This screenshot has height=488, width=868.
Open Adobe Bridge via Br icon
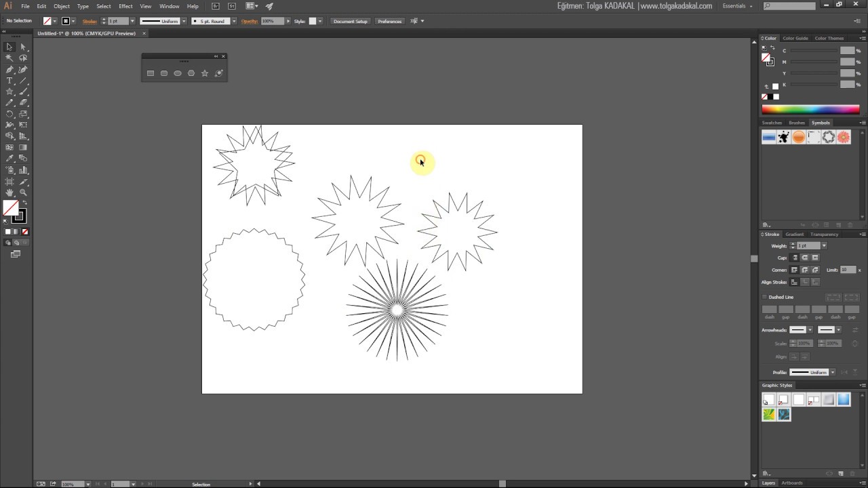point(216,6)
